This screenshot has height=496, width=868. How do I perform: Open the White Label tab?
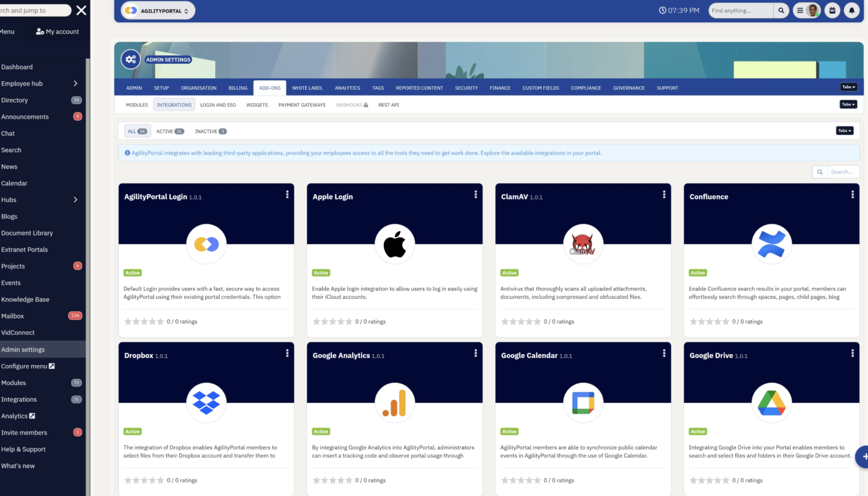click(308, 88)
